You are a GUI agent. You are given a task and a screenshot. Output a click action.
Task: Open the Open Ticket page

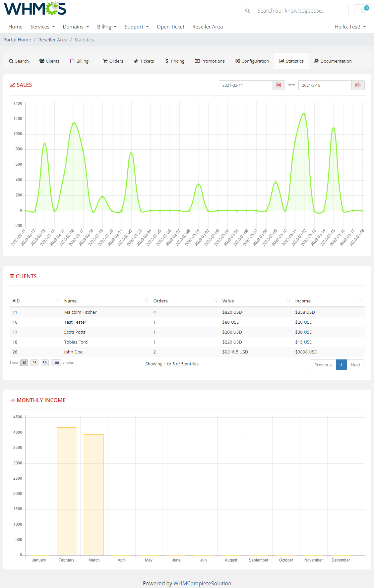tap(170, 27)
